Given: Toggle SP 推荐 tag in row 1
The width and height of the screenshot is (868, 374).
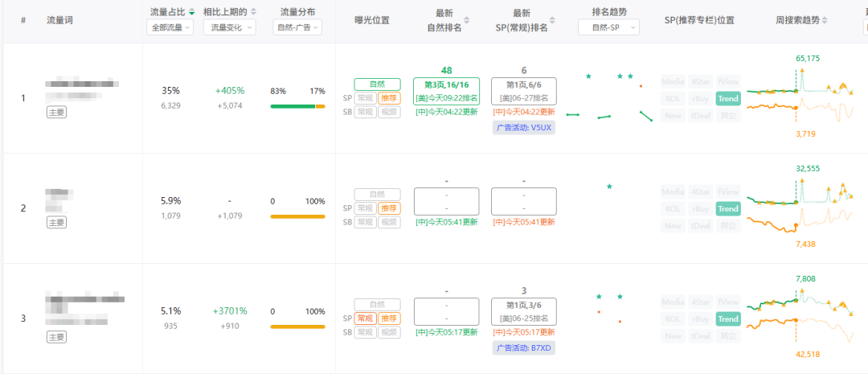Looking at the screenshot, I should [389, 99].
